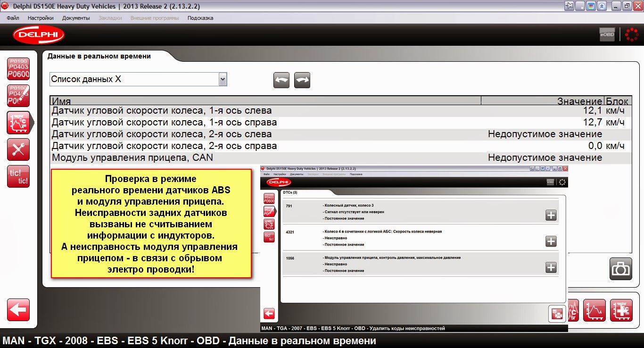Expand DTC 1056 plus button in inset window

(x=551, y=267)
